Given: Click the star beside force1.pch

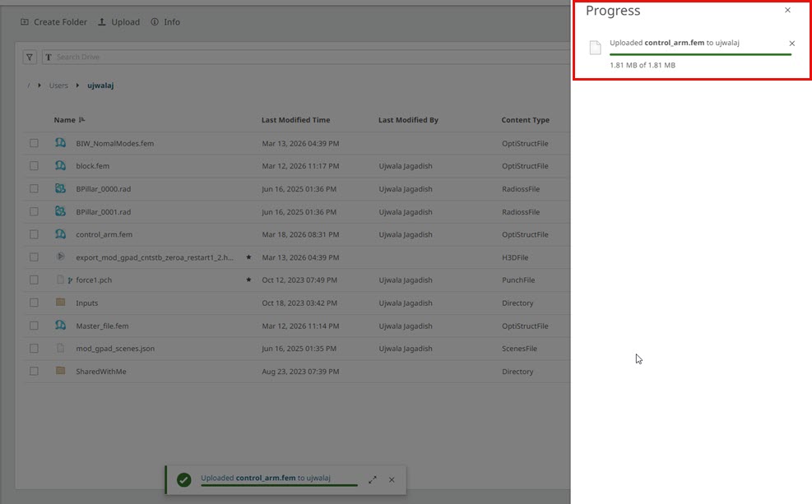Looking at the screenshot, I should (248, 280).
